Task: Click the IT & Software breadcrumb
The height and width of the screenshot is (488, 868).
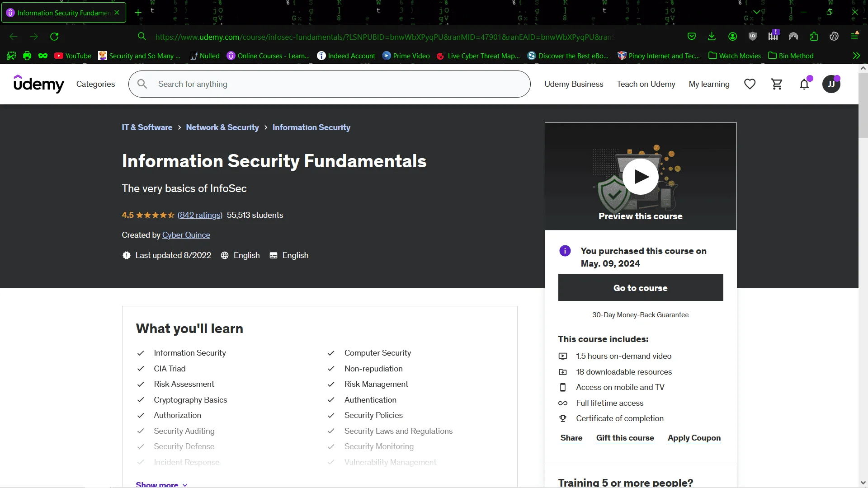Action: point(147,127)
